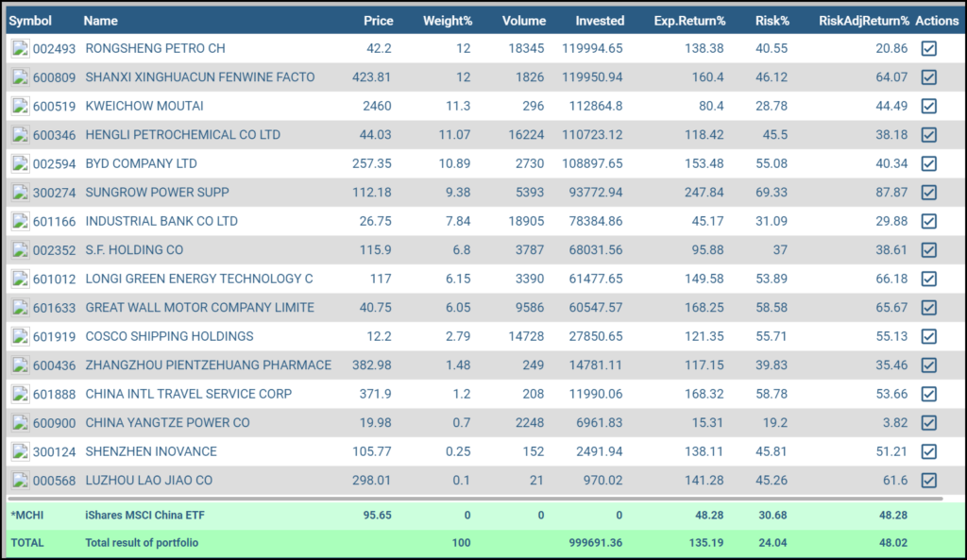Toggle the SUNGROW POWER SUPP checkbox
The image size is (967, 560).
click(929, 193)
